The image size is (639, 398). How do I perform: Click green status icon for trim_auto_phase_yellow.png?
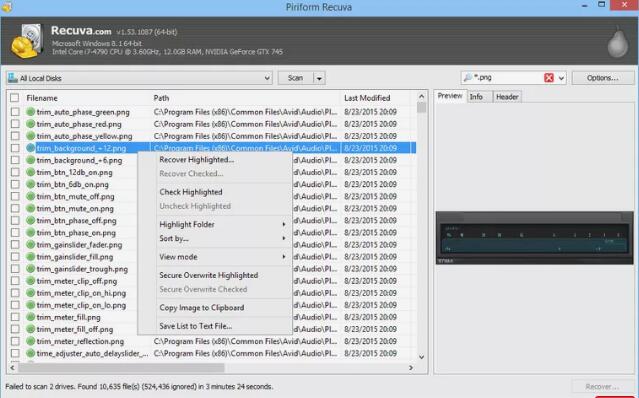[x=30, y=136]
